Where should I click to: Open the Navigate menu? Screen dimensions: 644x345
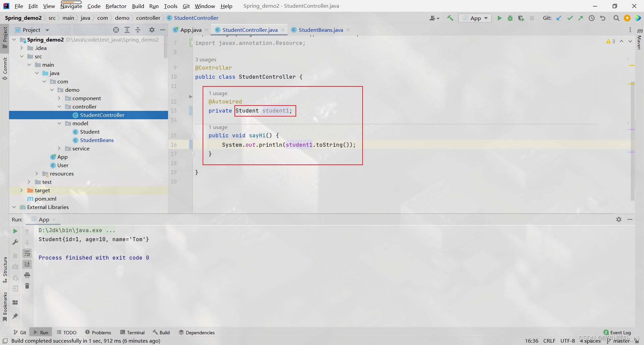[x=71, y=6]
